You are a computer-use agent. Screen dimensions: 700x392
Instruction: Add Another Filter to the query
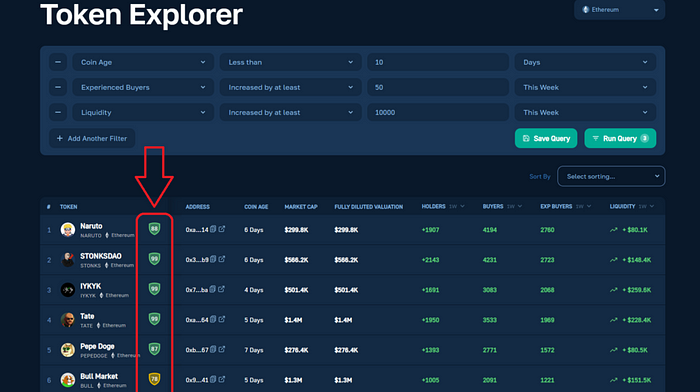[x=92, y=138]
